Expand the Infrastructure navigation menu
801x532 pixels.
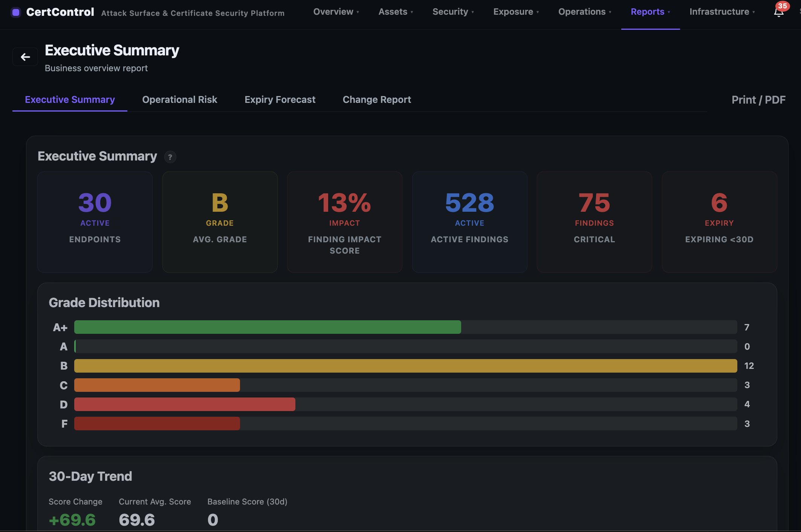coord(722,12)
